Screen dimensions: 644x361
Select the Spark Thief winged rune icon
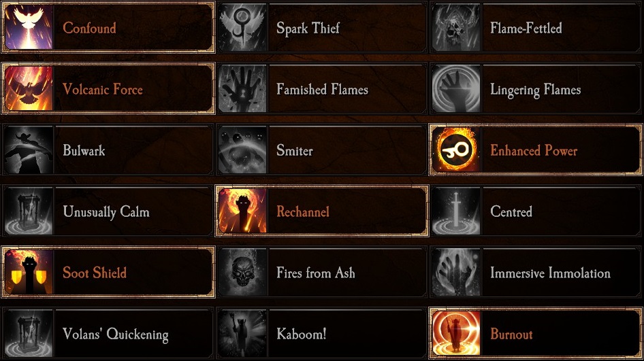[x=242, y=27]
